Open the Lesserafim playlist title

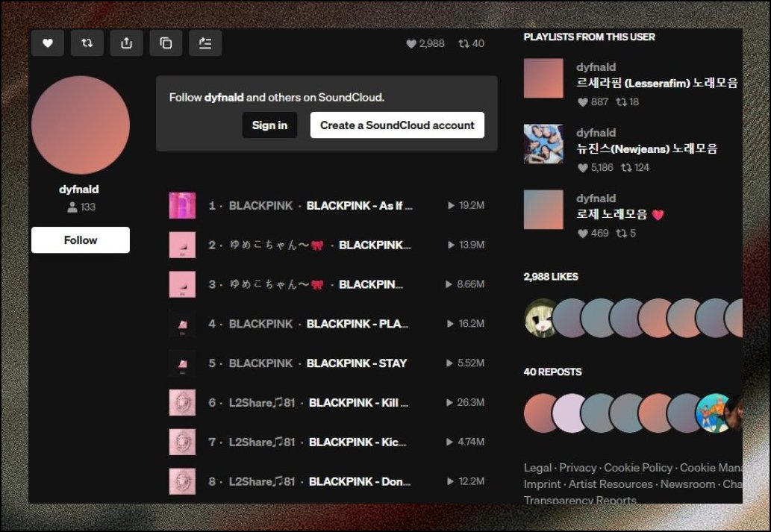(657, 83)
